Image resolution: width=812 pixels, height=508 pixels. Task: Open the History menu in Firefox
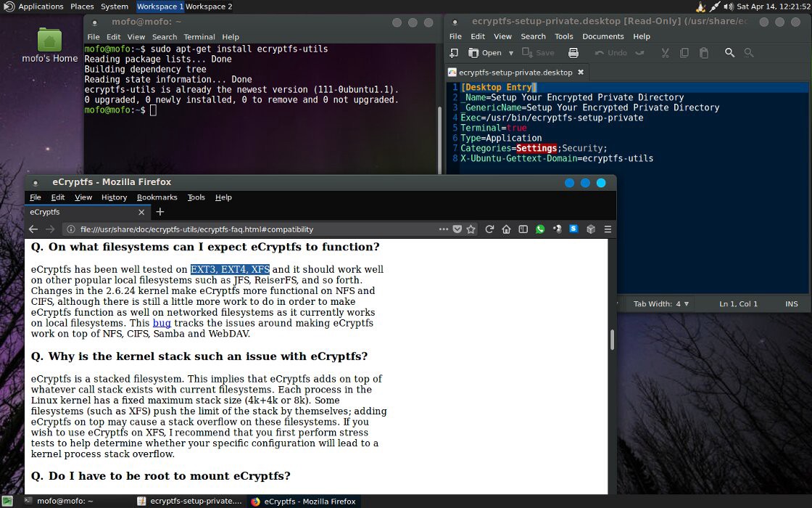point(114,197)
